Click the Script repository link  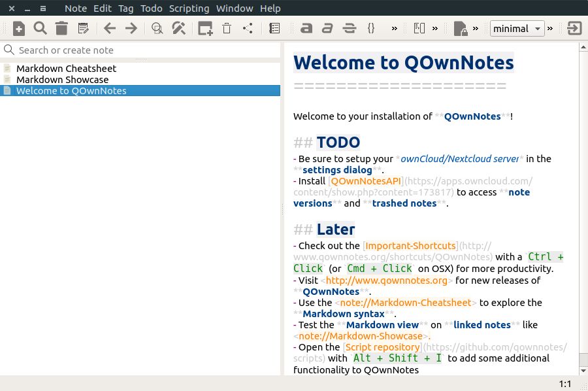pyautogui.click(x=382, y=347)
